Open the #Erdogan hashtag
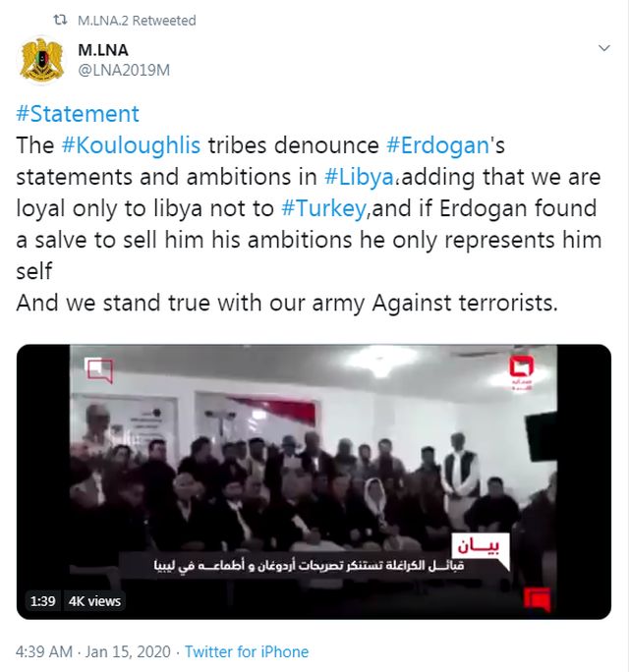The width and height of the screenshot is (629, 672). [437, 145]
